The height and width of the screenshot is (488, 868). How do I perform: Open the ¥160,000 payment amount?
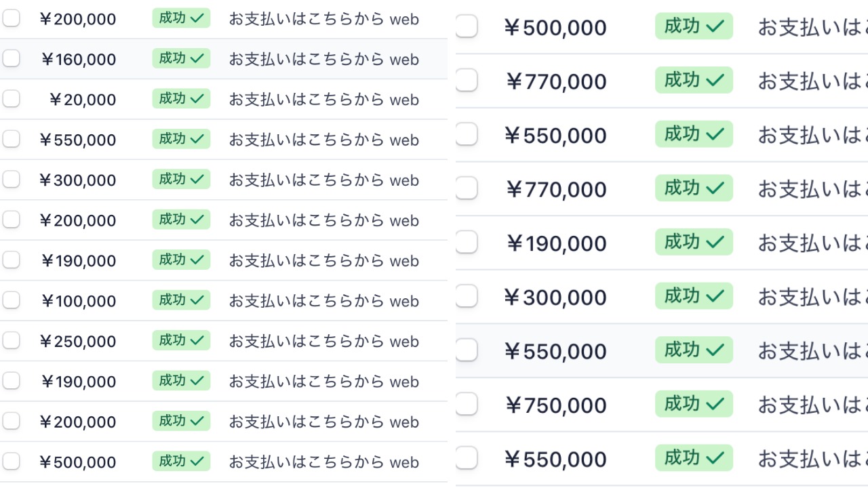[79, 60]
